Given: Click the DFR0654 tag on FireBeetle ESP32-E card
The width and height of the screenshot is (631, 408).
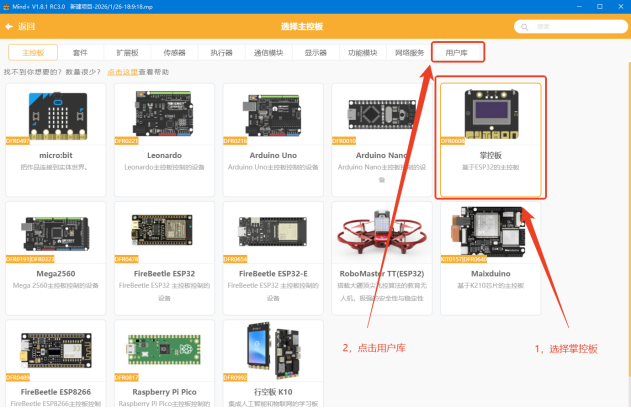Looking at the screenshot, I should [235, 259].
